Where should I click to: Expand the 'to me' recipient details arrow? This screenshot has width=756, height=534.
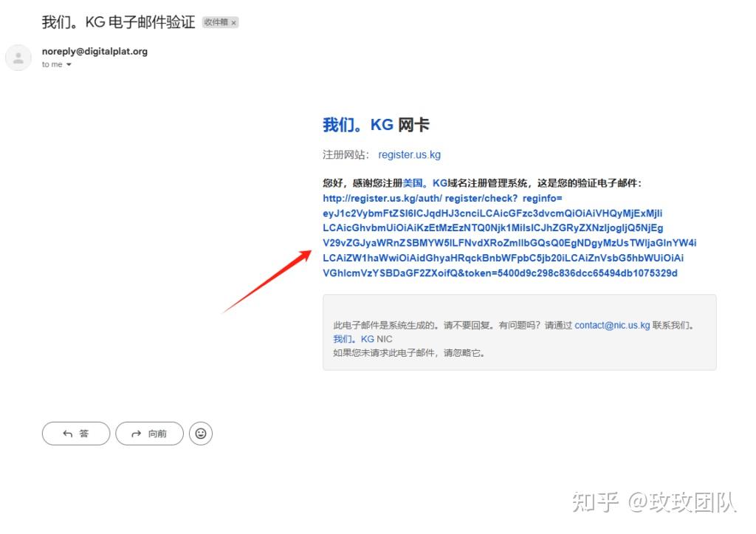[69, 65]
